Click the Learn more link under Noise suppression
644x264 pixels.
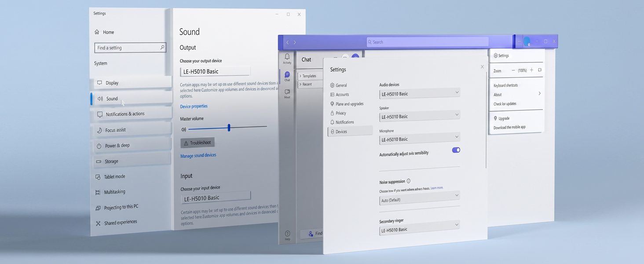tap(437, 188)
